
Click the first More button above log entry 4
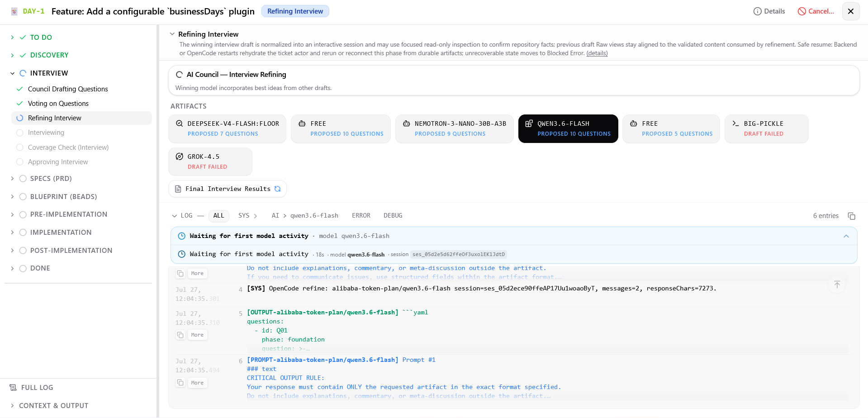(197, 273)
